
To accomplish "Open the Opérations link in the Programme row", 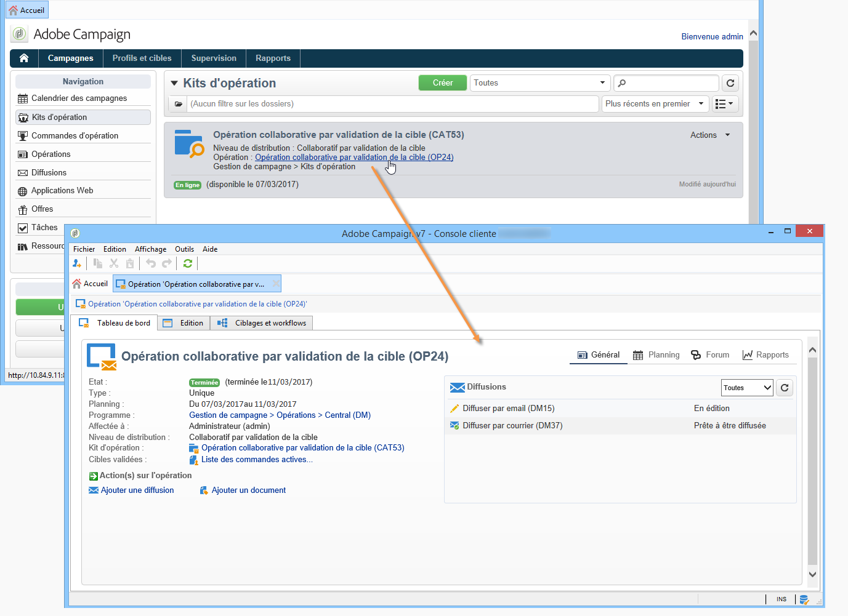I will pos(296,415).
